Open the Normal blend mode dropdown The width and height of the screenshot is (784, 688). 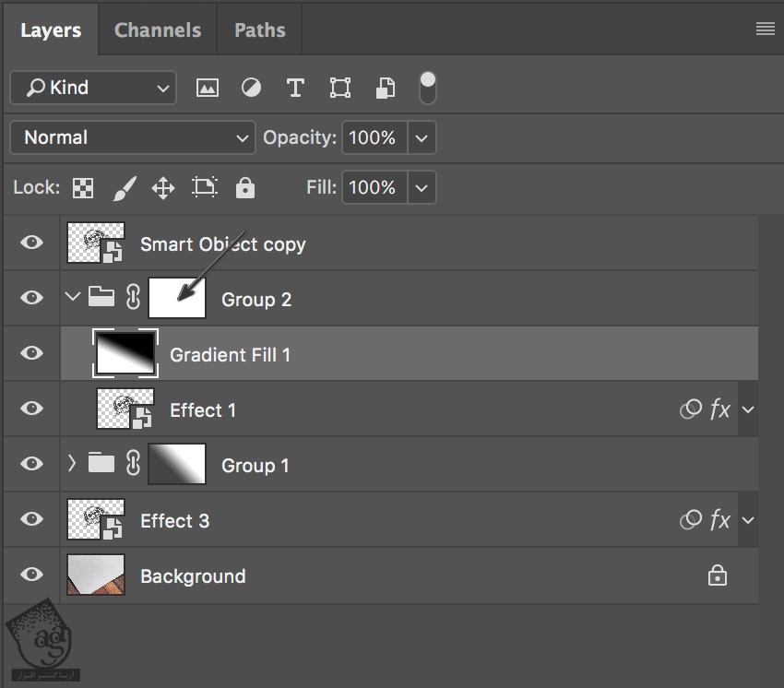(x=133, y=138)
